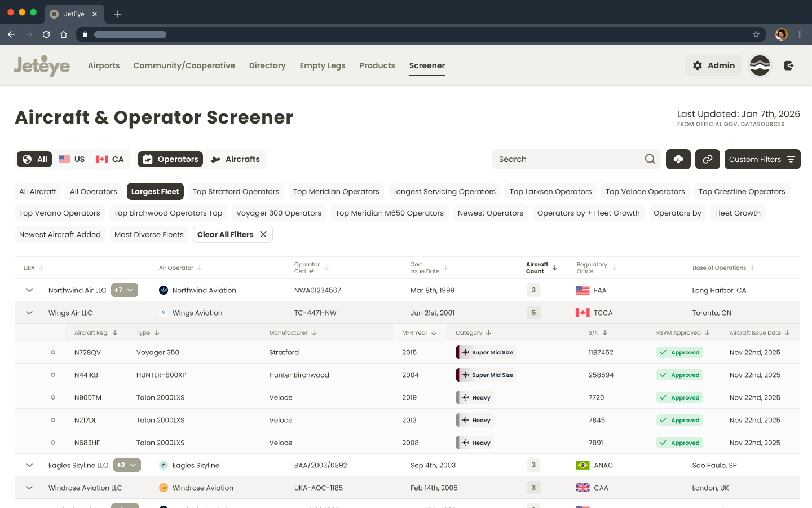Image resolution: width=812 pixels, height=508 pixels.
Task: Filter by CA flag toggle
Action: click(110, 159)
